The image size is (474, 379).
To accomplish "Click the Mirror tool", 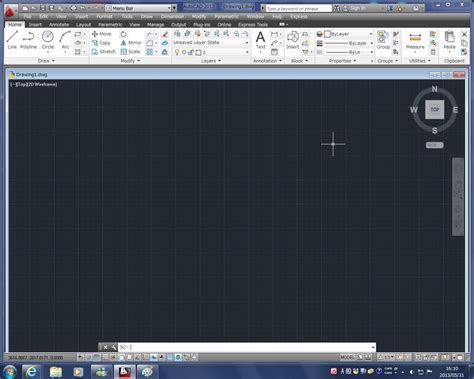I will coord(131,43).
